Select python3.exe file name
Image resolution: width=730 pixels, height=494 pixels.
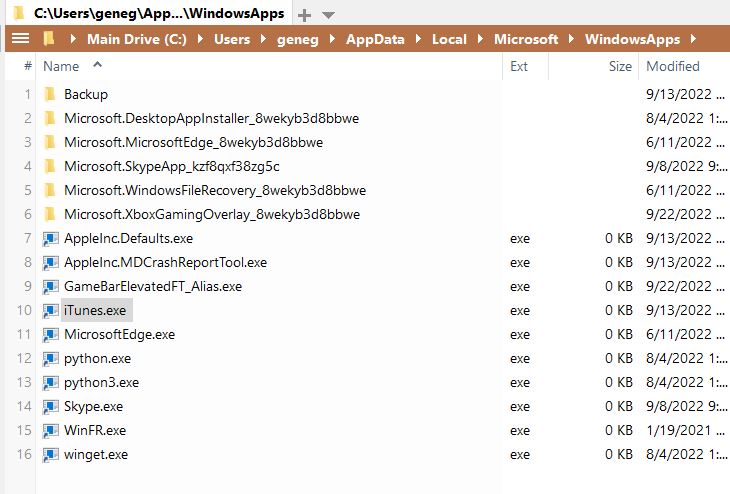[x=101, y=383]
